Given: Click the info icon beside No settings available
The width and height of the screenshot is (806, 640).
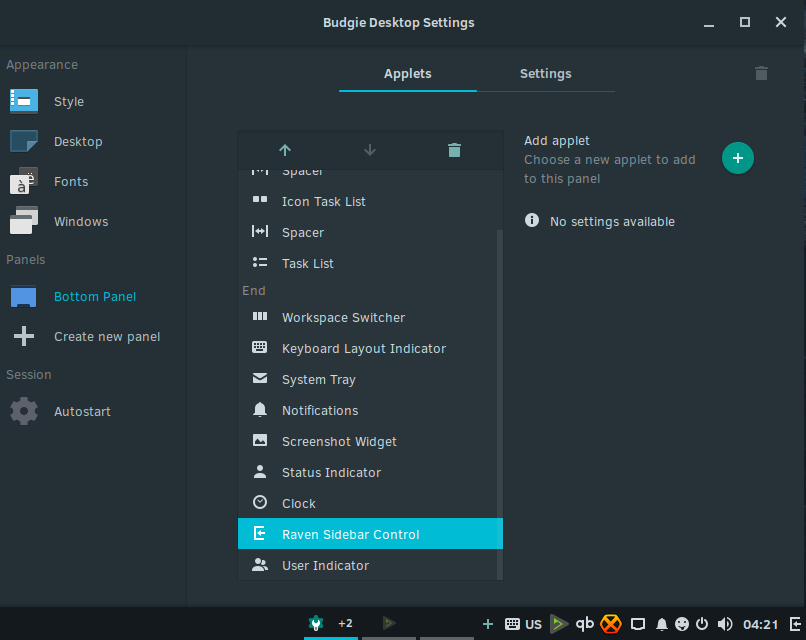Looking at the screenshot, I should 532,221.
